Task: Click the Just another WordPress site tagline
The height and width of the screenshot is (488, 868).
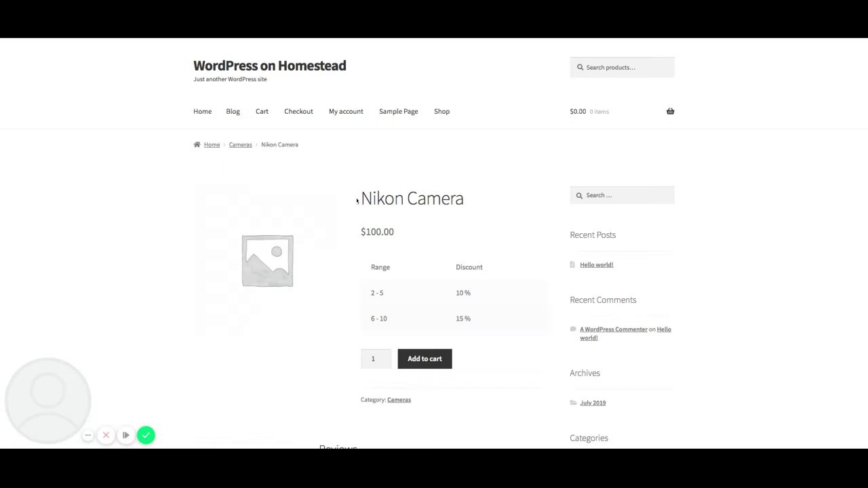Action: (230, 79)
